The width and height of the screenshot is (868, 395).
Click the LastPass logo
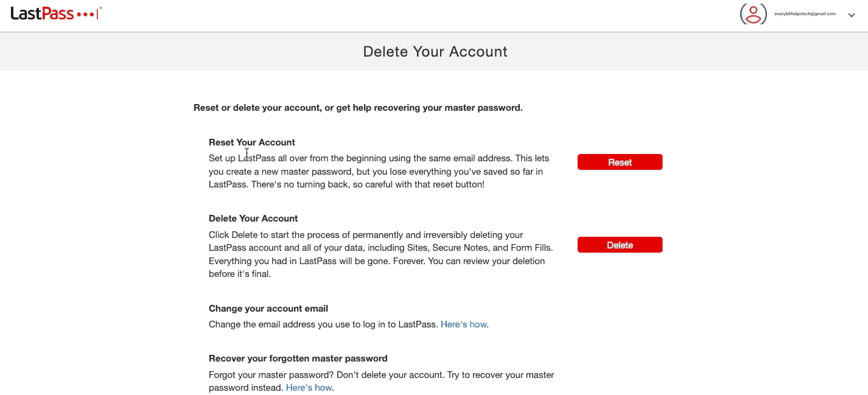click(56, 13)
